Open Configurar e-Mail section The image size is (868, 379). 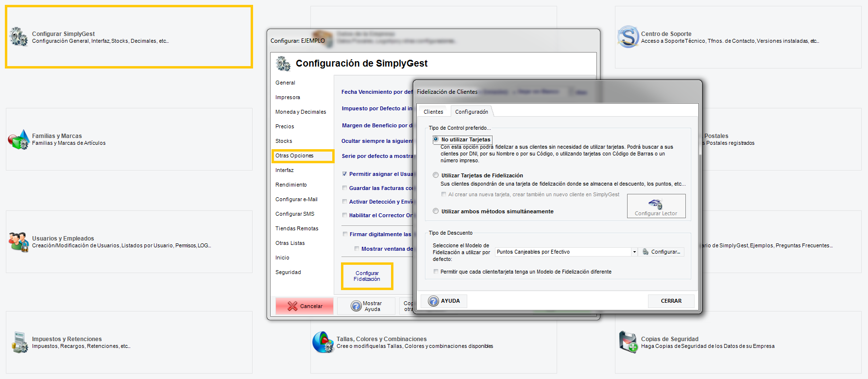(x=296, y=199)
